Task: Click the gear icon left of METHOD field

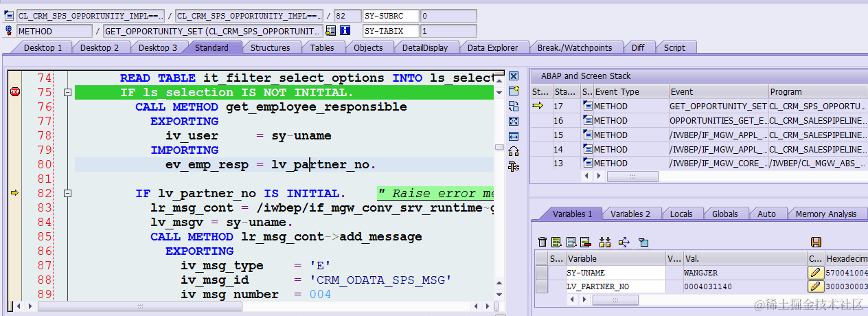Action: coord(9,31)
